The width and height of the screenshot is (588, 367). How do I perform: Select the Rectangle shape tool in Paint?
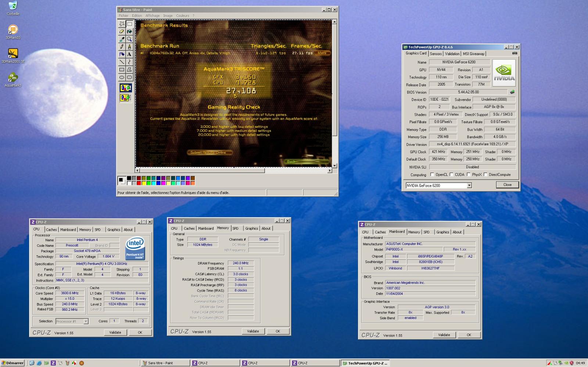coord(122,70)
